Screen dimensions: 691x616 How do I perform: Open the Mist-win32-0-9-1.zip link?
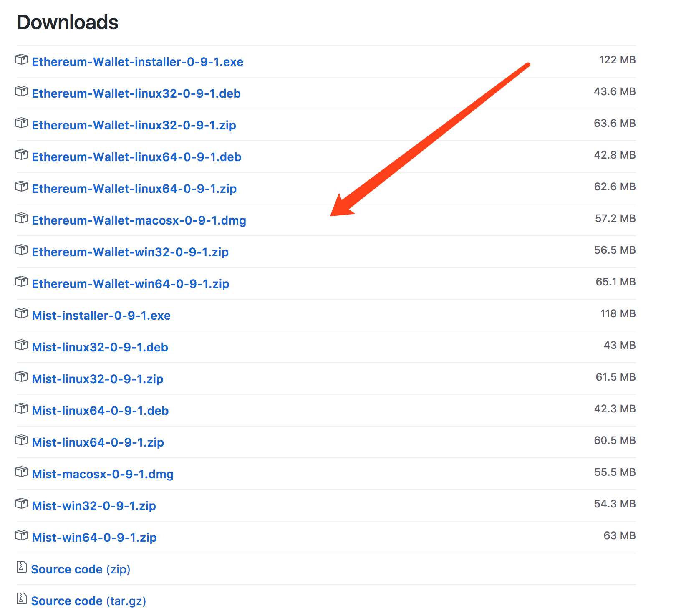point(94,506)
